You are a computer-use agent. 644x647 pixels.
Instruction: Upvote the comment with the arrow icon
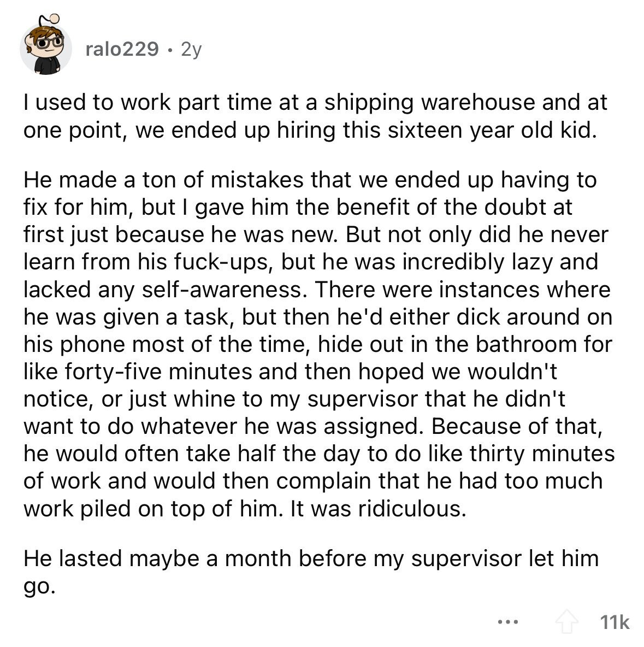567,621
